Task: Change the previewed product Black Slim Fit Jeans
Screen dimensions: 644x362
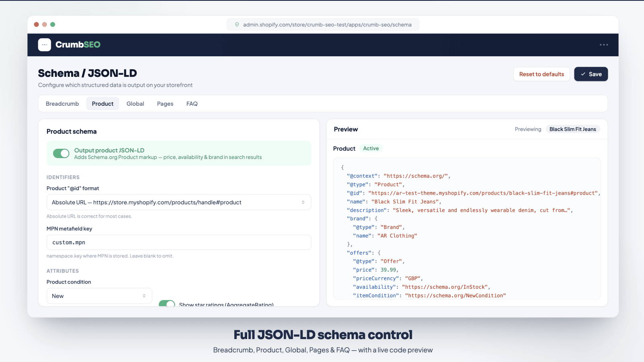Action: (x=573, y=129)
